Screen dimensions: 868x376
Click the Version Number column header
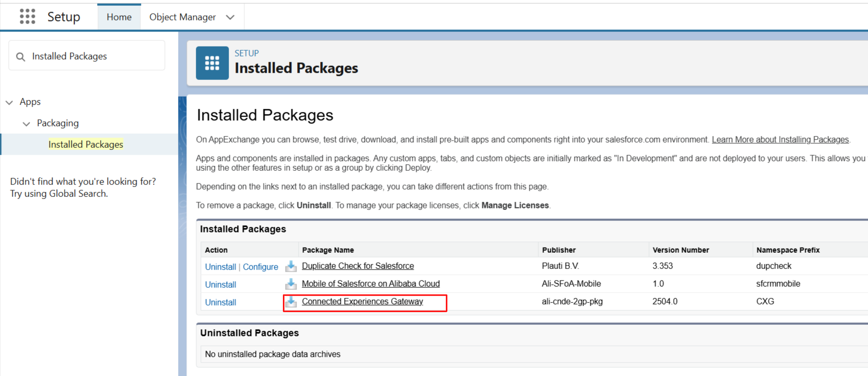coord(681,250)
